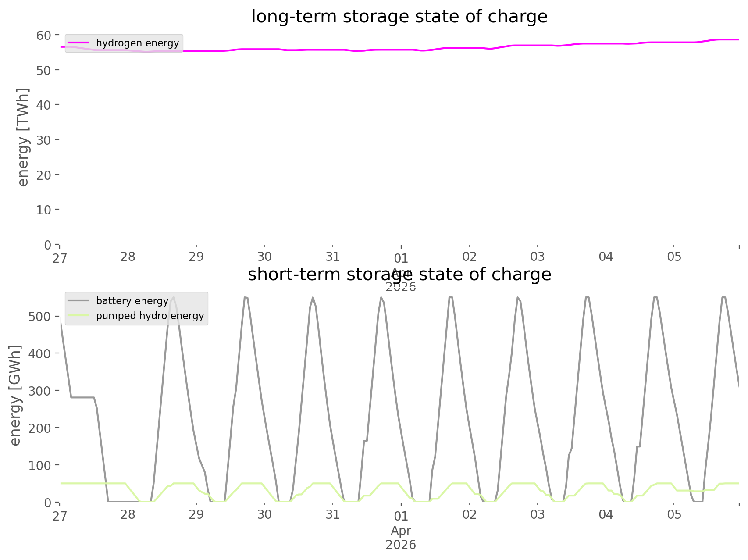Select date tick 05 on the short-term chart

coord(674,515)
